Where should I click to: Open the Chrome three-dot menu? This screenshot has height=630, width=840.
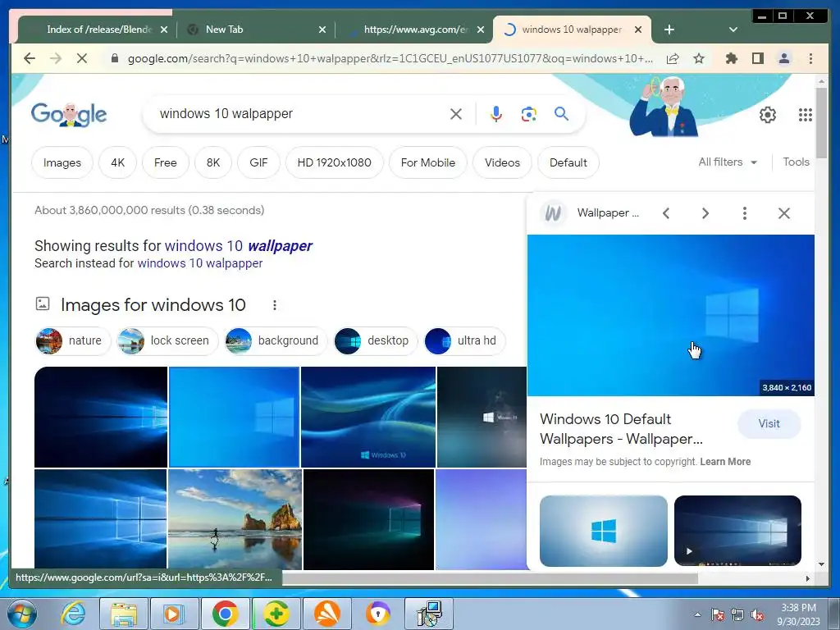coord(810,58)
